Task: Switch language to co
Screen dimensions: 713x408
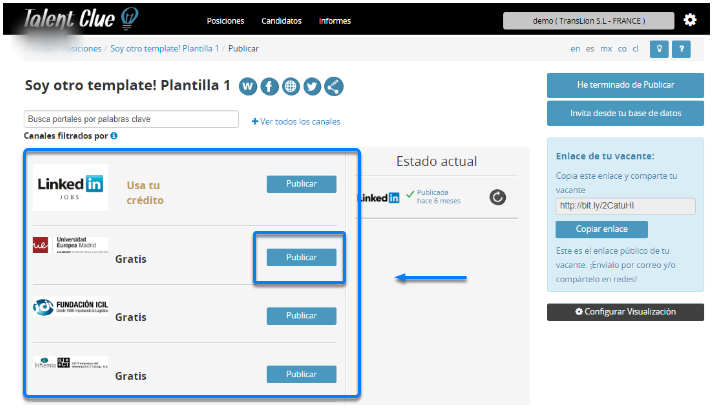Action: point(622,49)
